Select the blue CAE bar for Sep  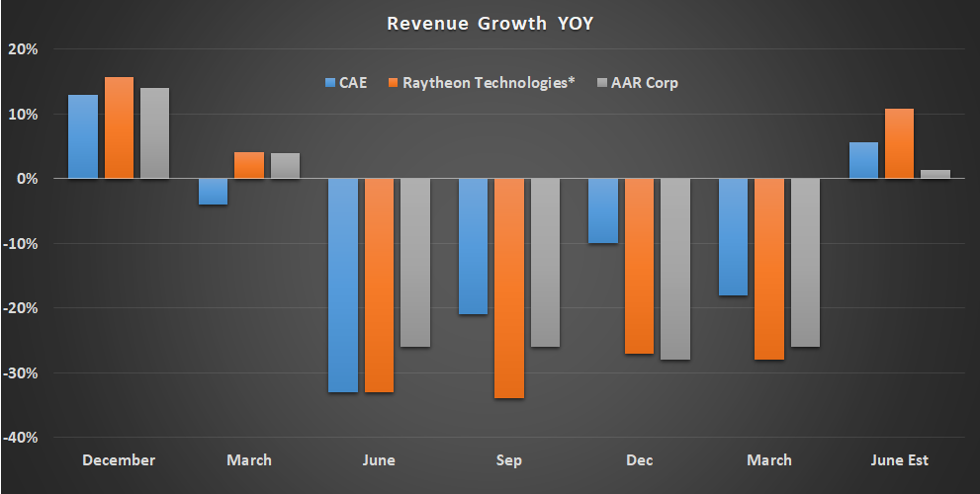click(x=474, y=246)
